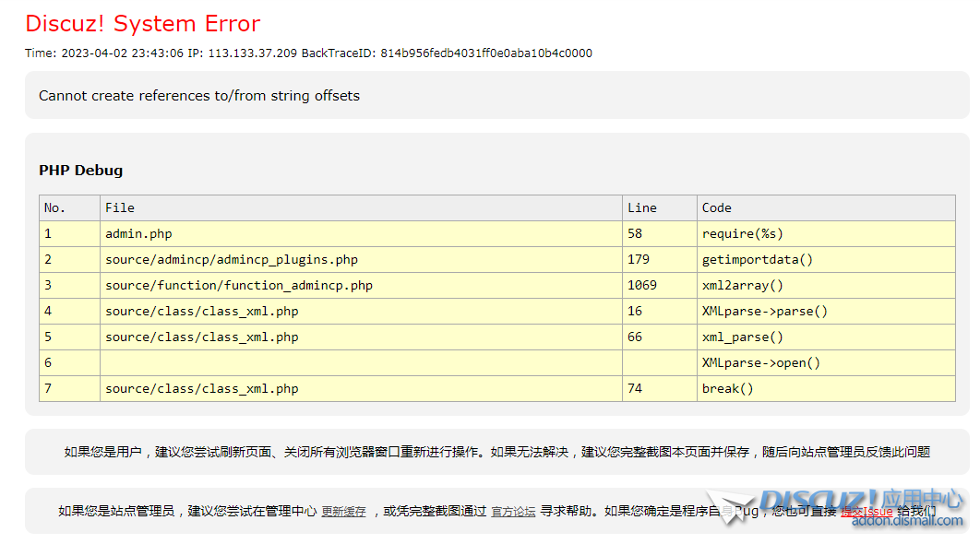980x544 pixels.
Task: Click the BackTraceID value in the header line
Action: click(486, 53)
